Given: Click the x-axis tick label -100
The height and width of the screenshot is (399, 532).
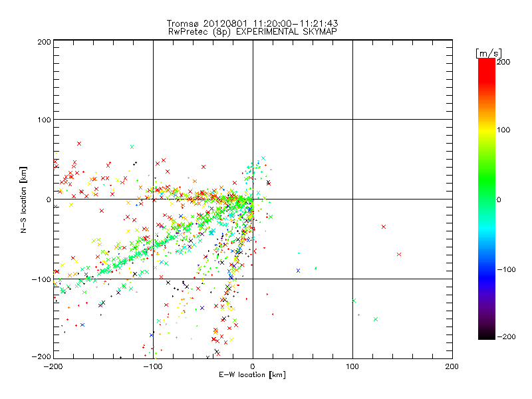Looking at the screenshot, I should pos(152,366).
